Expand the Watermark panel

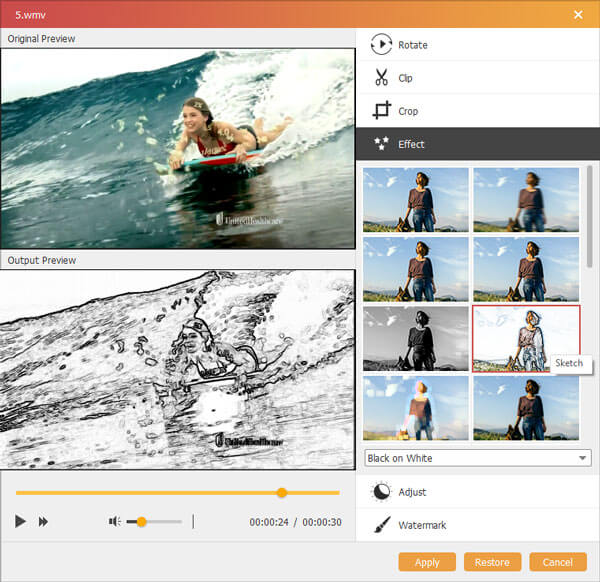click(x=422, y=525)
